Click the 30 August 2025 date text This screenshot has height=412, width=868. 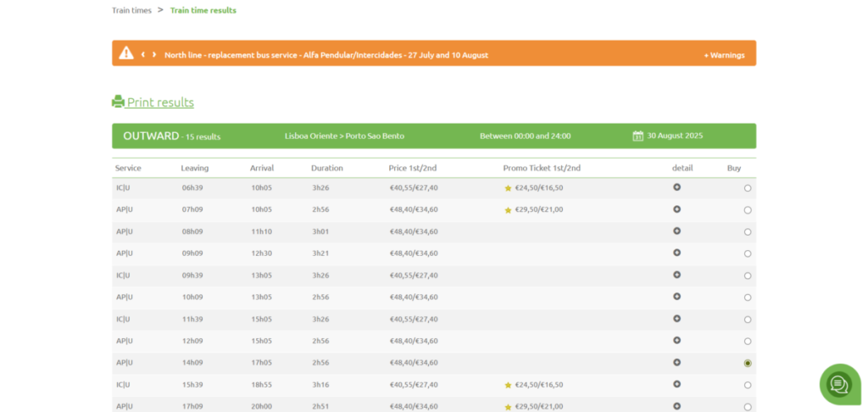tap(675, 136)
